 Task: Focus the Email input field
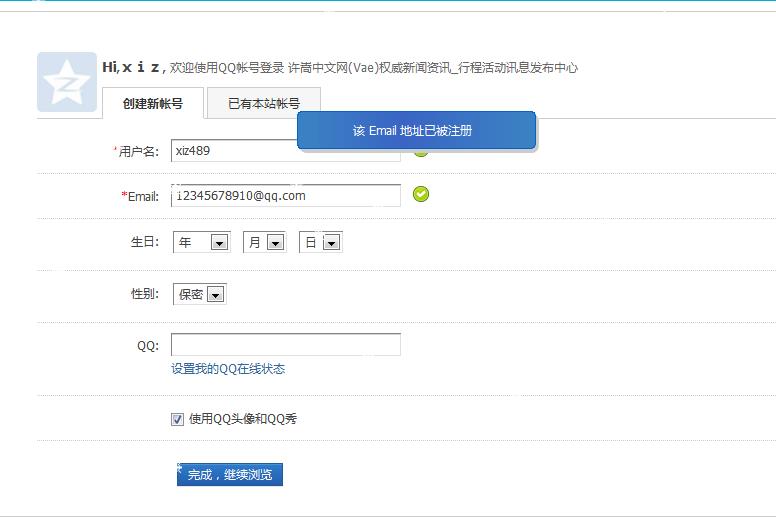tap(286, 195)
